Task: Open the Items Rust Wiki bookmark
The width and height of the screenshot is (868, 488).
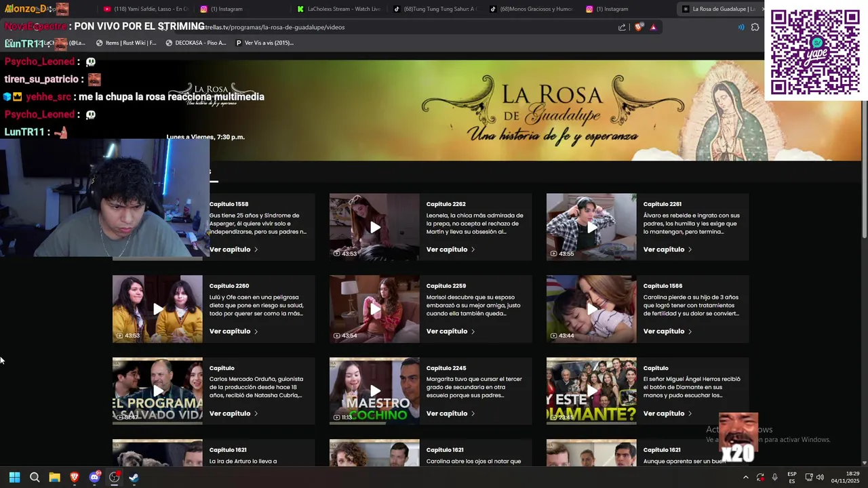Action: 126,43
